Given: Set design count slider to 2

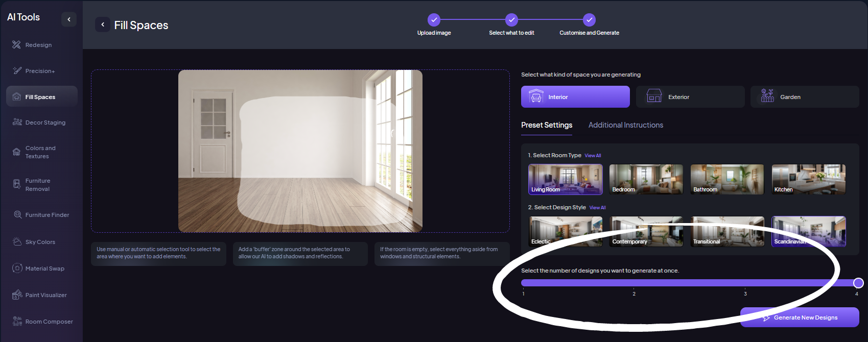Looking at the screenshot, I should (x=634, y=283).
